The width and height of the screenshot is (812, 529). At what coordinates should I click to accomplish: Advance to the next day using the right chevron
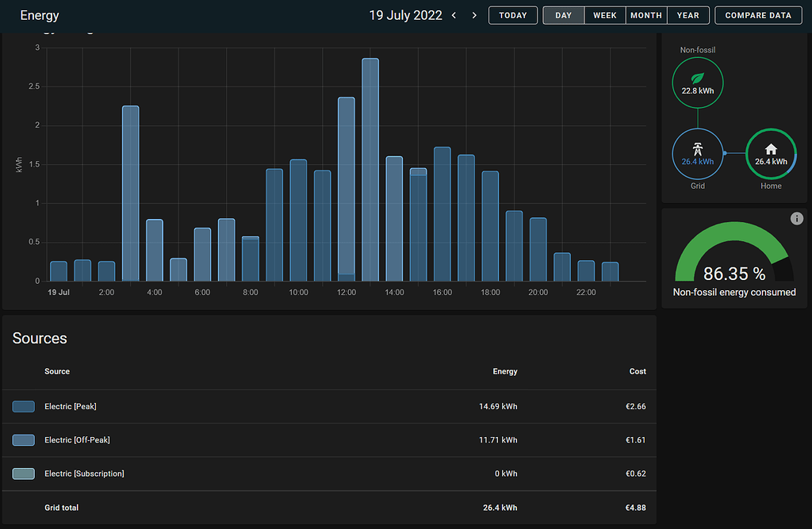pyautogui.click(x=473, y=14)
